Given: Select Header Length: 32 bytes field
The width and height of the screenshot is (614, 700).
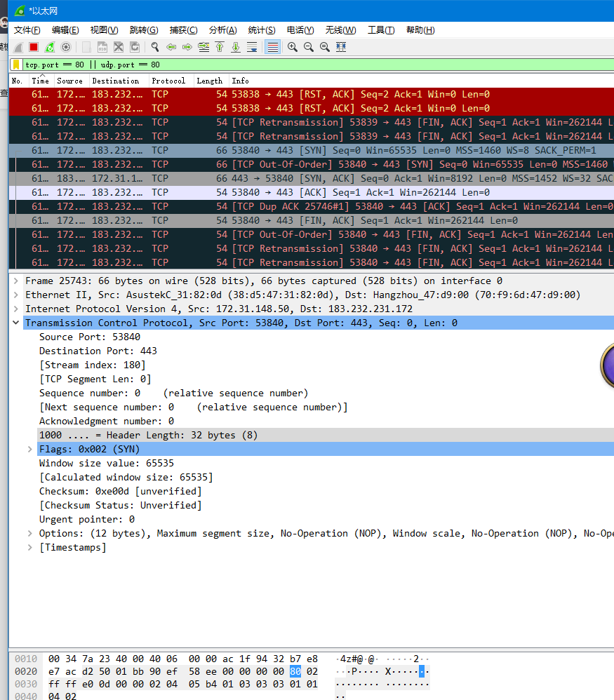Looking at the screenshot, I should [326, 436].
